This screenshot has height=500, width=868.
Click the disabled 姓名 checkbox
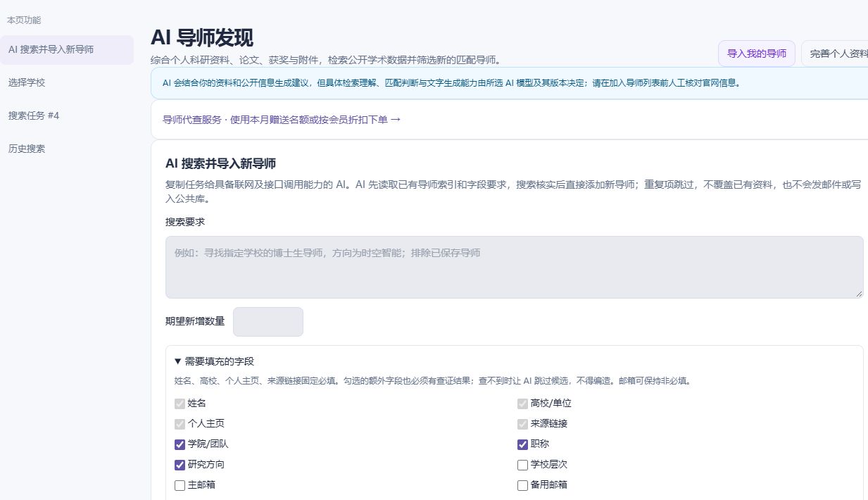180,404
